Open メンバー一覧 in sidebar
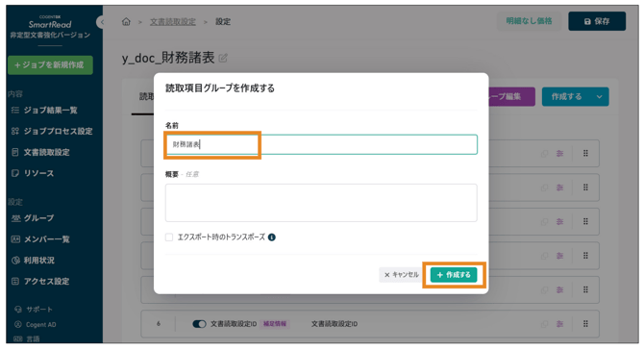Viewport: 644px width, 350px height. (40, 239)
